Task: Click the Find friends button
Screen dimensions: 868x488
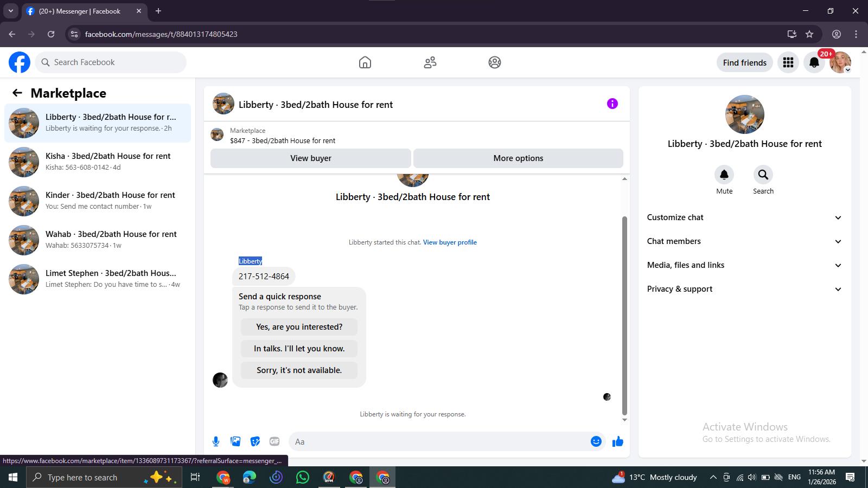Action: 744,62
